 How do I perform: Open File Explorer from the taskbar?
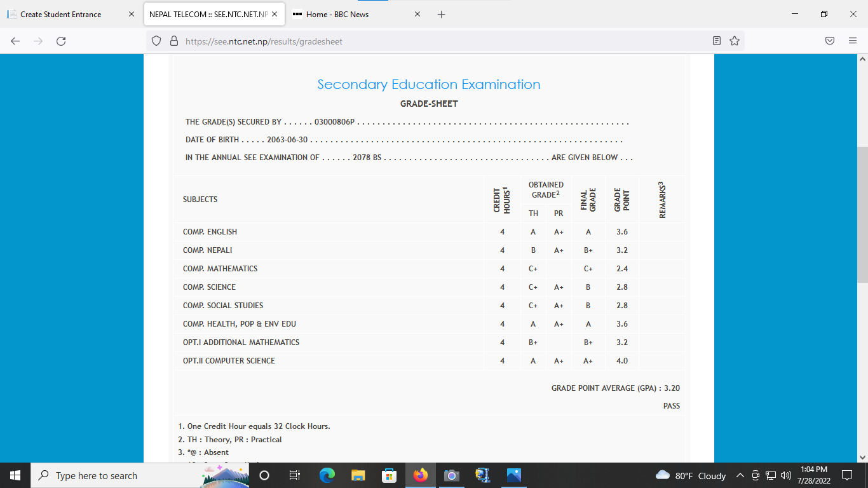click(358, 475)
